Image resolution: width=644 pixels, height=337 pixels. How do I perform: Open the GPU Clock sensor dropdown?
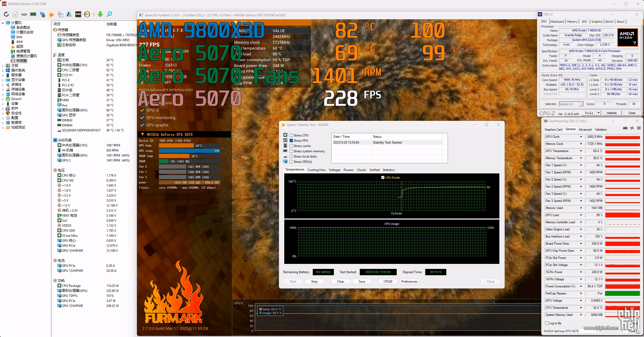pyautogui.click(x=581, y=137)
